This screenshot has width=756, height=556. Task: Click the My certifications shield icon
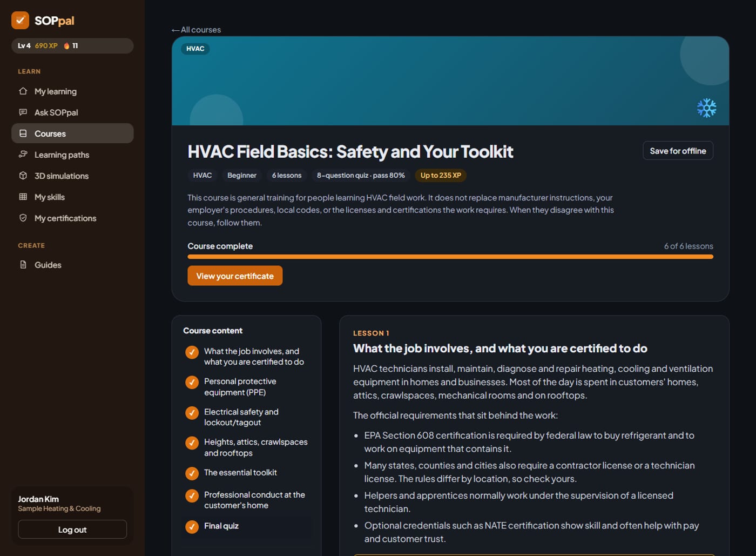point(23,218)
